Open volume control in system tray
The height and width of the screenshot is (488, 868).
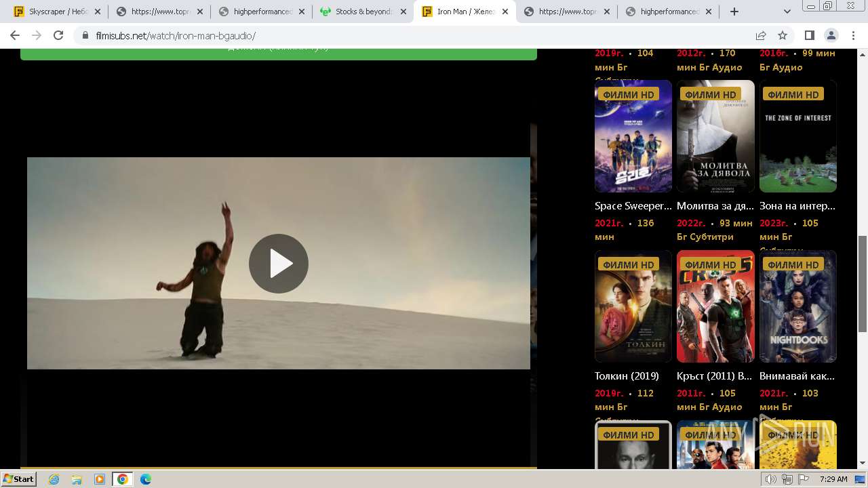click(771, 479)
